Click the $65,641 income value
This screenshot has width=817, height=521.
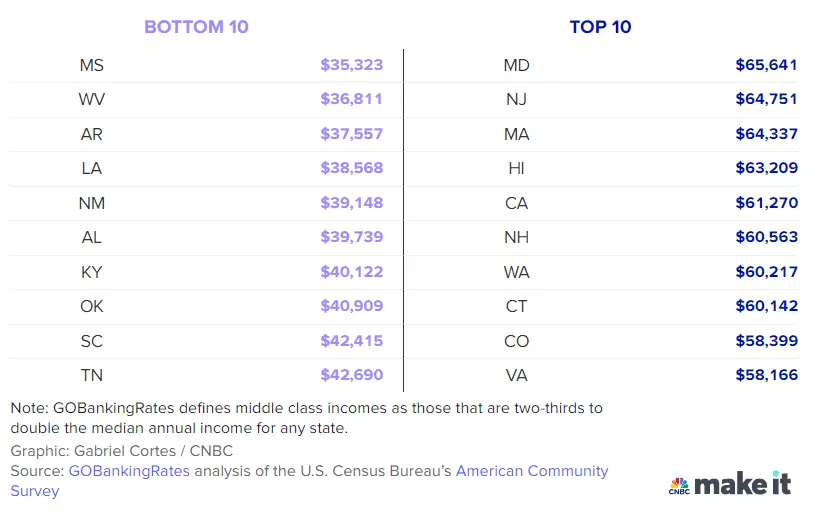tap(766, 65)
